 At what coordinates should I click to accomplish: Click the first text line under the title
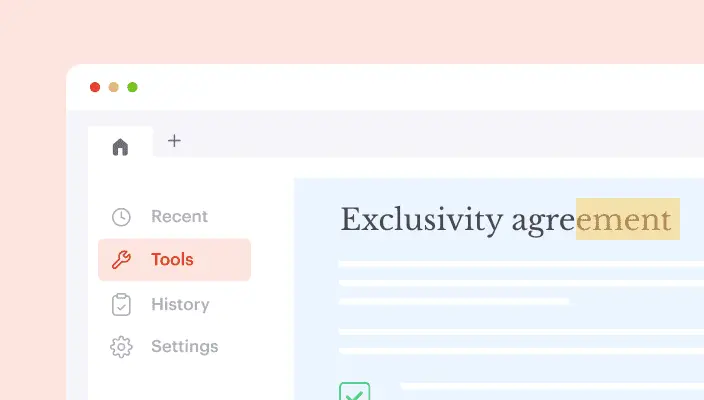(520, 264)
